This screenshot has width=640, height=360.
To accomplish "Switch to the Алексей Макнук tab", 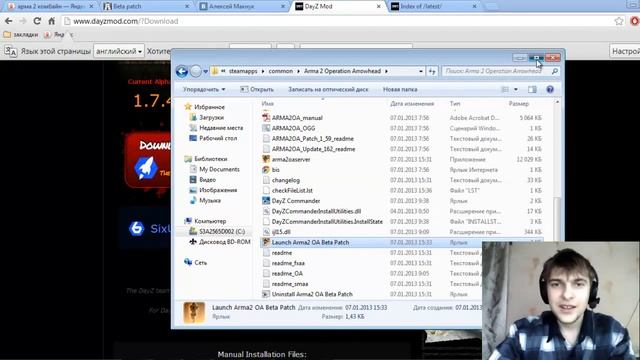I will 241,7.
